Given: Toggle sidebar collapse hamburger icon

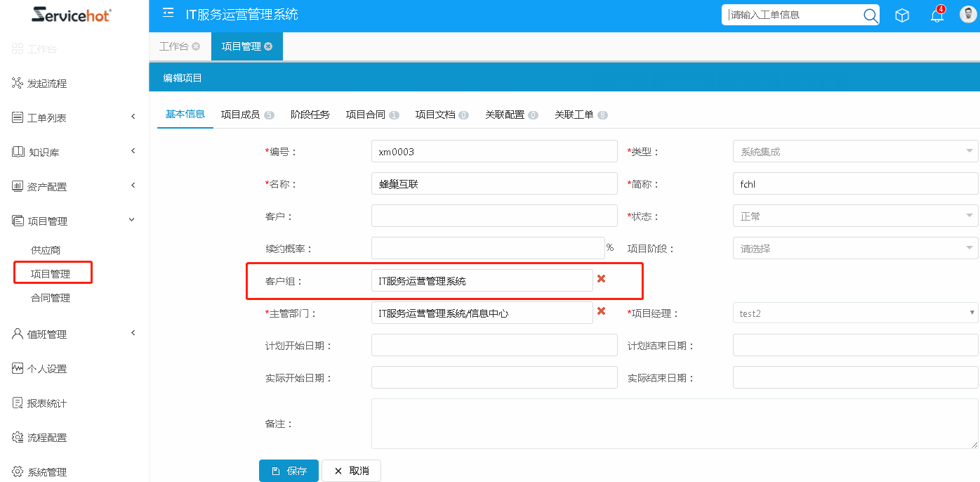Looking at the screenshot, I should pos(168,13).
